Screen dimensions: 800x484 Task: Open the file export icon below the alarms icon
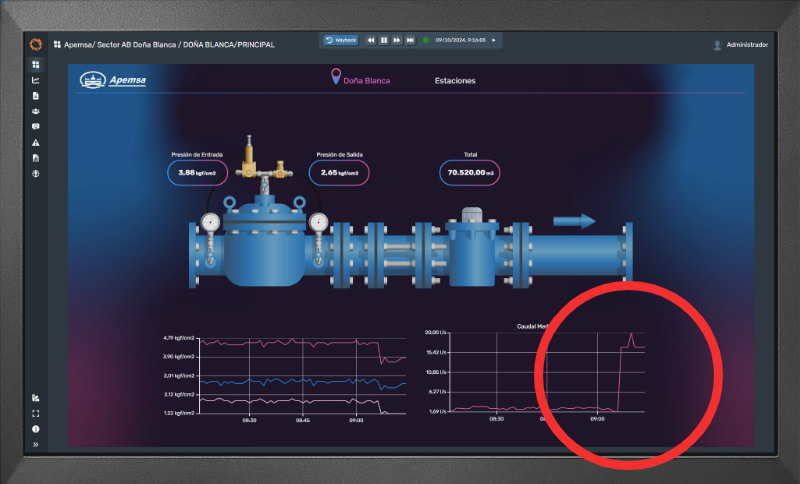click(x=36, y=158)
